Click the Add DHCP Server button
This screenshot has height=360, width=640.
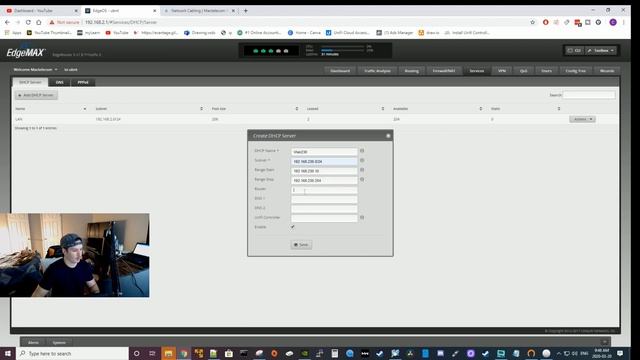(36, 95)
